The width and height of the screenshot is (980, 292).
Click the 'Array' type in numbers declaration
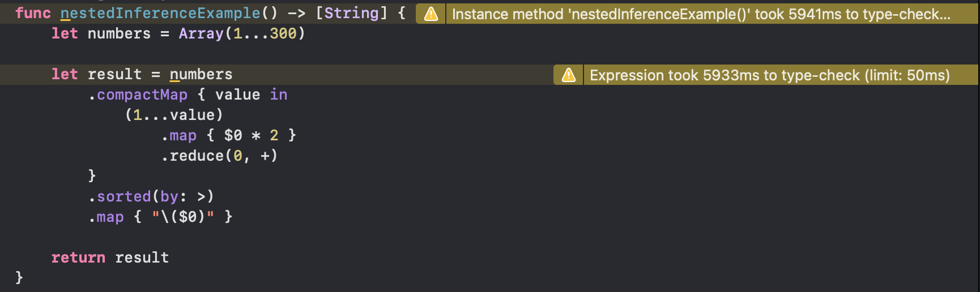click(x=201, y=33)
